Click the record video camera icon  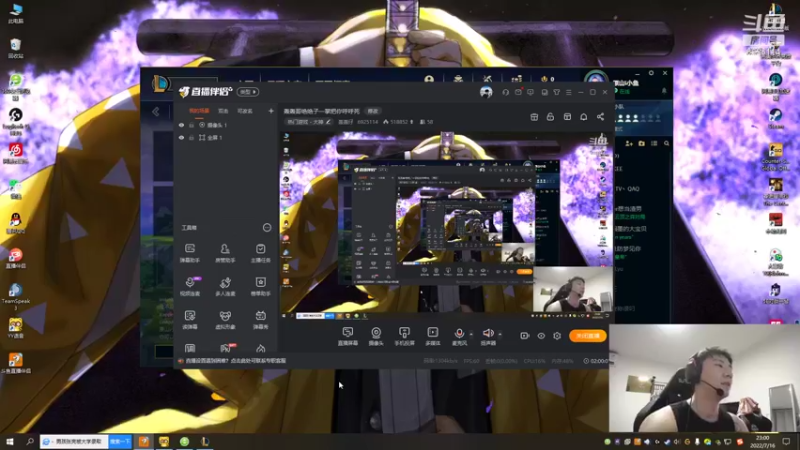(x=524, y=336)
